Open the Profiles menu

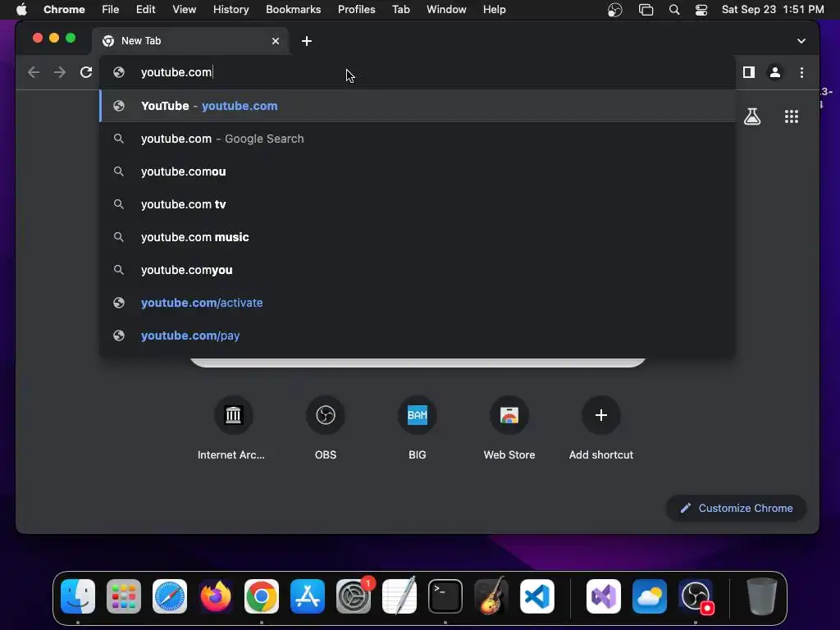coord(356,10)
